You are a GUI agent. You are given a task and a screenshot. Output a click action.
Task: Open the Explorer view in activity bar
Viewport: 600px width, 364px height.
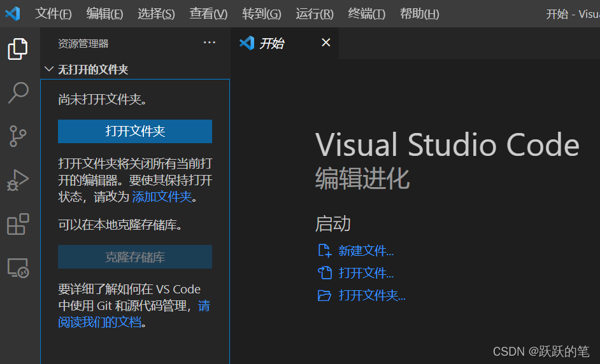click(18, 49)
